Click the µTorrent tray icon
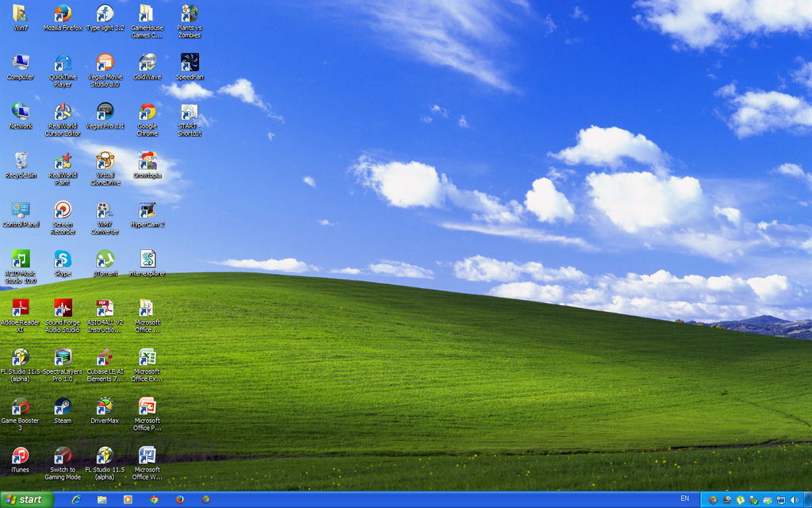This screenshot has height=508, width=812. tap(741, 500)
